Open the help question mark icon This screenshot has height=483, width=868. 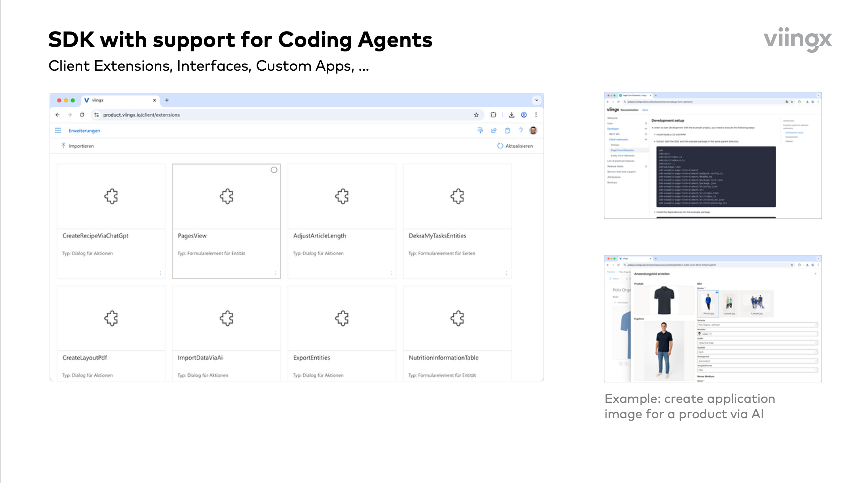(x=521, y=131)
